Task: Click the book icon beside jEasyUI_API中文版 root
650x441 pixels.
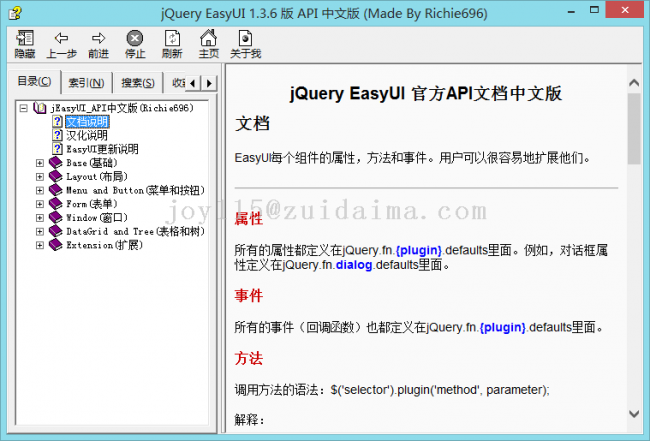Action: coord(40,107)
